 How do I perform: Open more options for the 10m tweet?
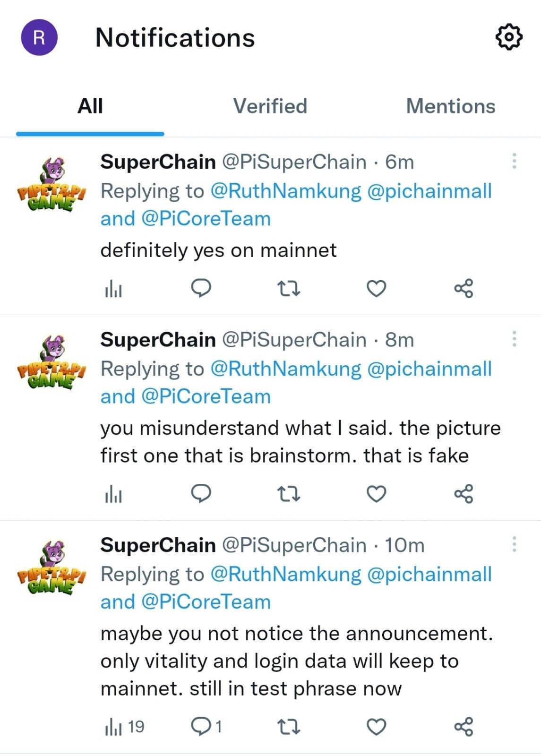point(514,544)
